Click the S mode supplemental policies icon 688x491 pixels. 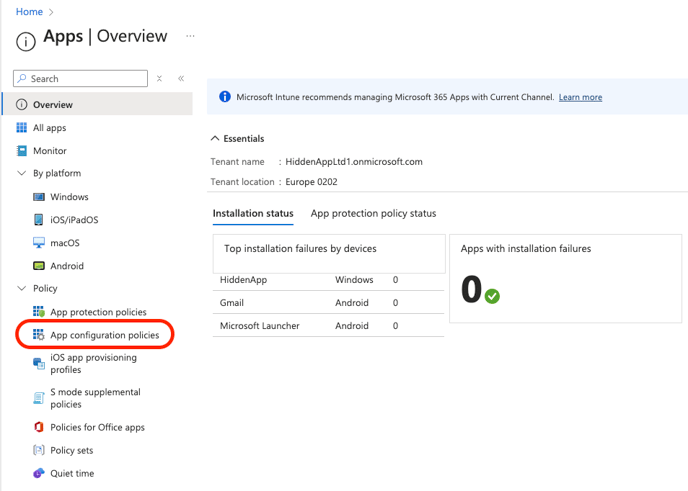click(39, 398)
